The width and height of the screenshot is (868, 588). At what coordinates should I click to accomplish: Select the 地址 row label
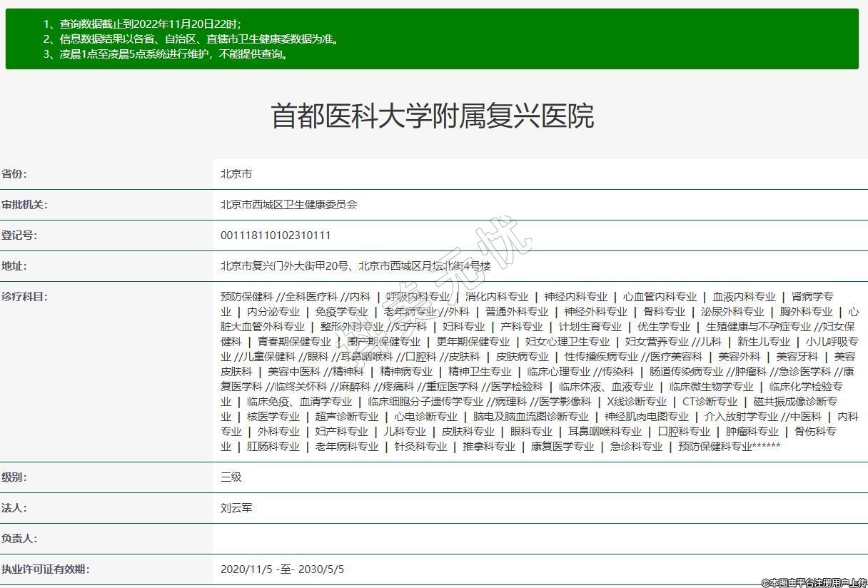pos(14,266)
